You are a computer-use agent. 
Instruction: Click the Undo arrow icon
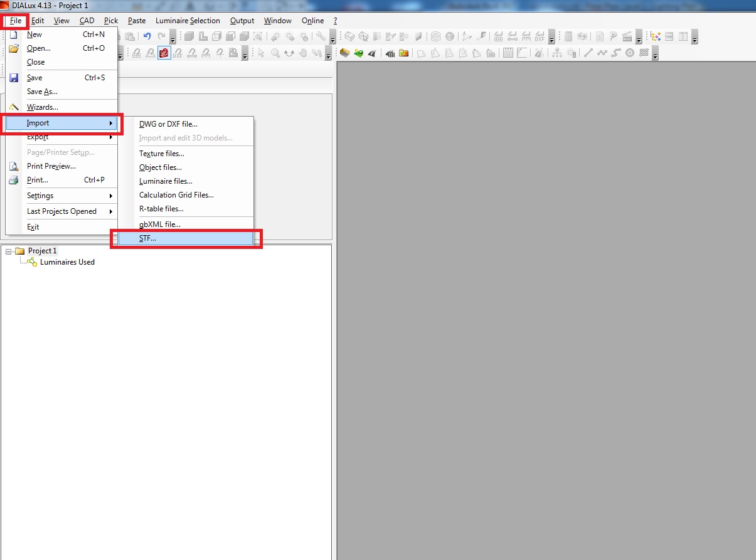click(x=147, y=36)
